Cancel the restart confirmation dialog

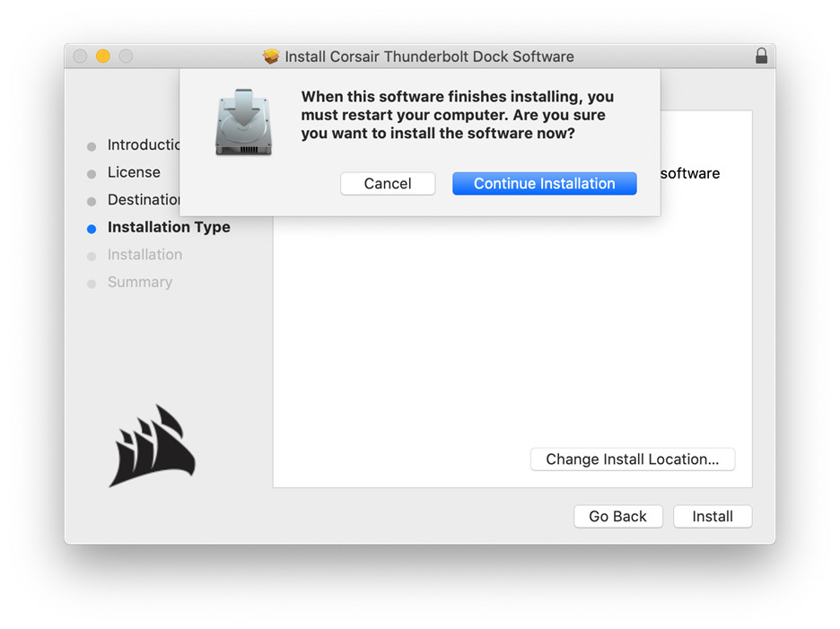(388, 183)
